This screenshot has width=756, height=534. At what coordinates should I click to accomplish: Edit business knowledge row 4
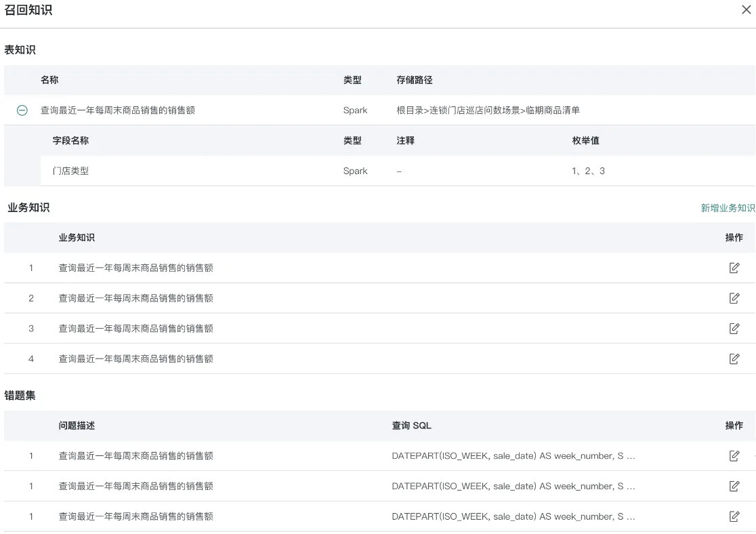734,358
